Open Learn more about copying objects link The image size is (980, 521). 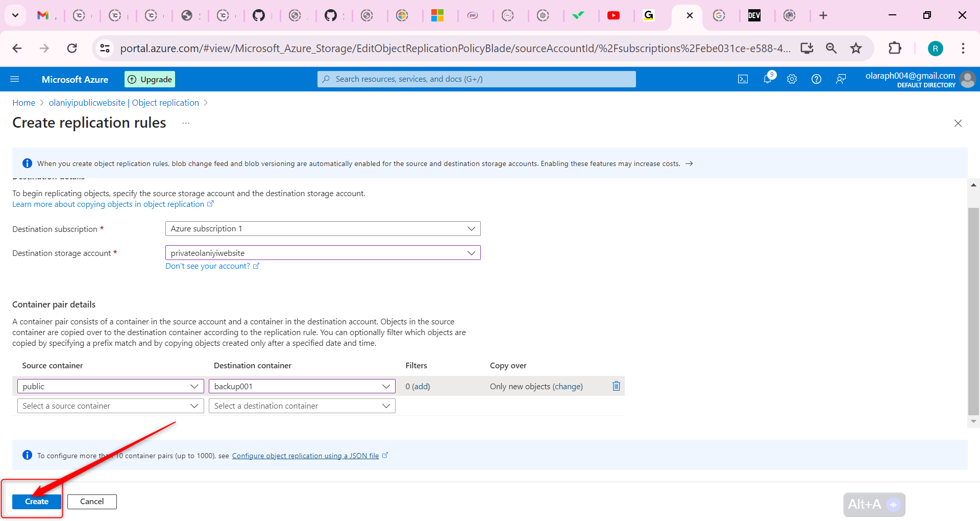(113, 204)
